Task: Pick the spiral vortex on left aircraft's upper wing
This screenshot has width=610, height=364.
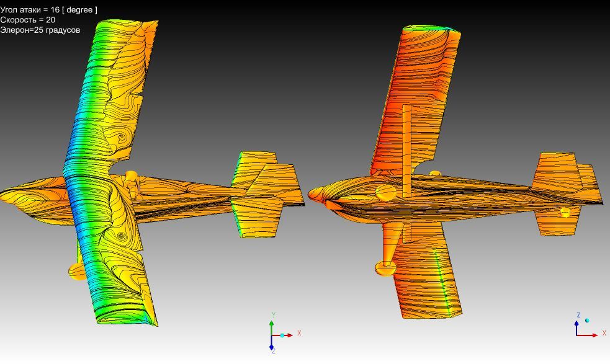Action: coord(120,136)
